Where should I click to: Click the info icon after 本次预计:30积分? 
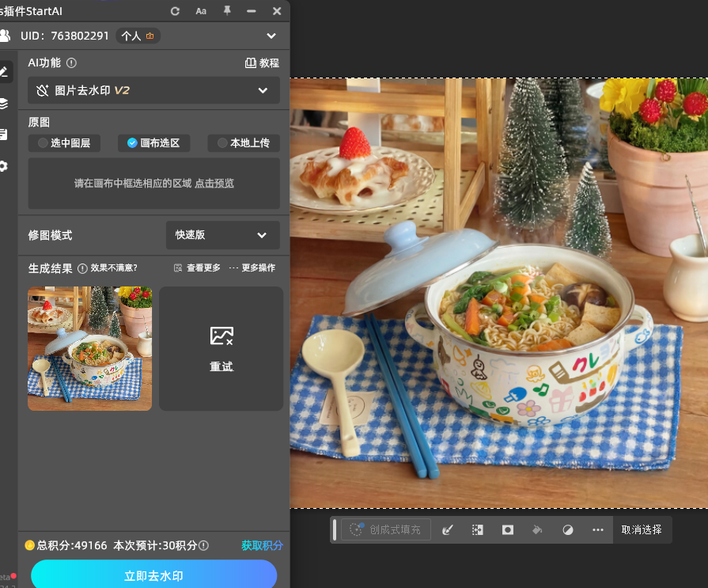pyautogui.click(x=203, y=545)
